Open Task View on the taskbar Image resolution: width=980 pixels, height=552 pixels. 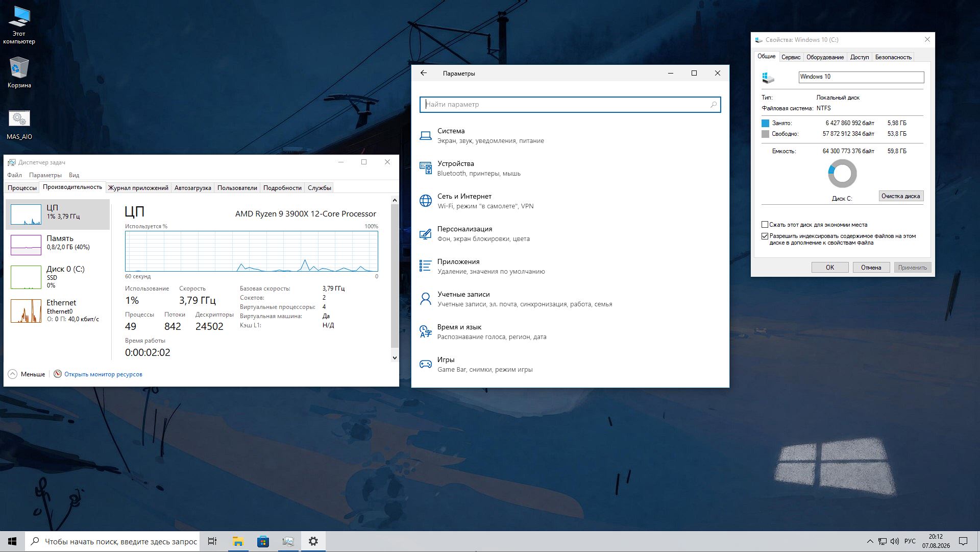tap(212, 541)
